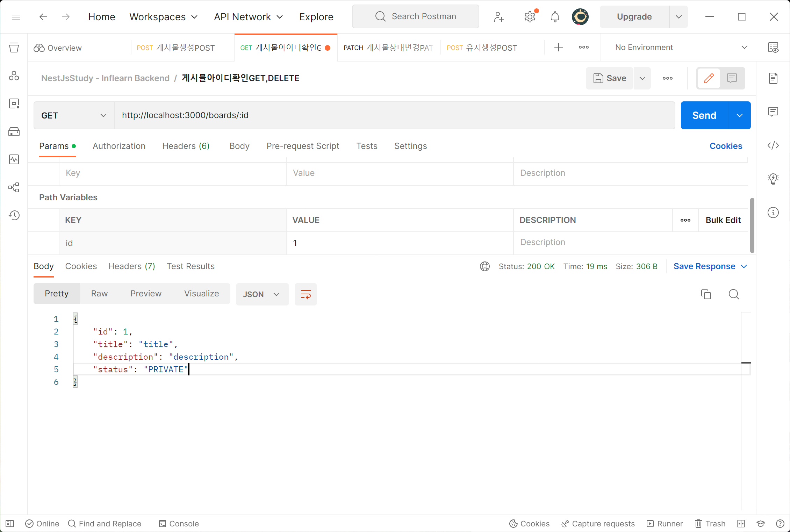Open the PATCH 게시물상태변경 request tab
790x532 pixels.
388,48
